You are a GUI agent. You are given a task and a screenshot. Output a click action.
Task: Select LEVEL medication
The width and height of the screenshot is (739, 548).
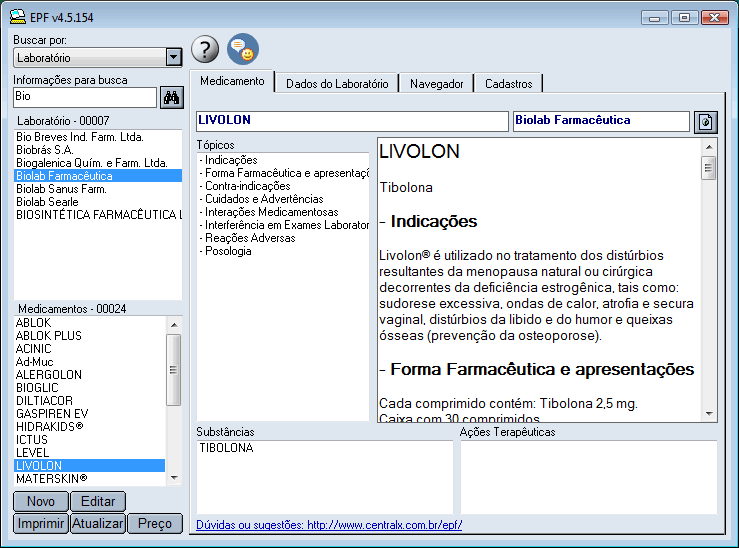pyautogui.click(x=90, y=452)
